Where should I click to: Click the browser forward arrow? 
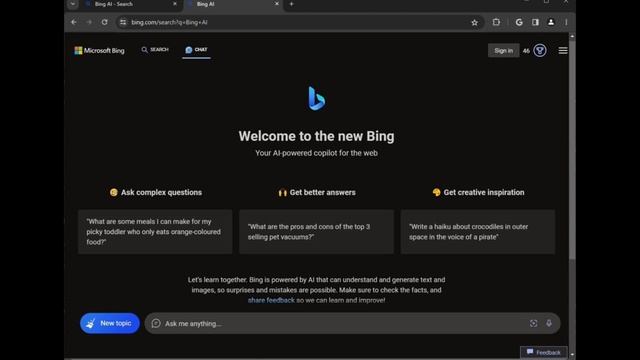[x=89, y=22]
